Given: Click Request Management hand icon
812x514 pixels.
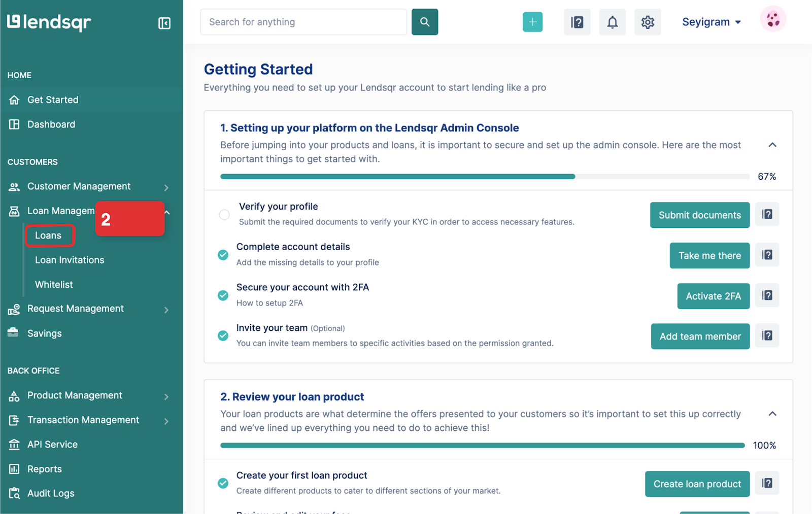Looking at the screenshot, I should point(14,309).
